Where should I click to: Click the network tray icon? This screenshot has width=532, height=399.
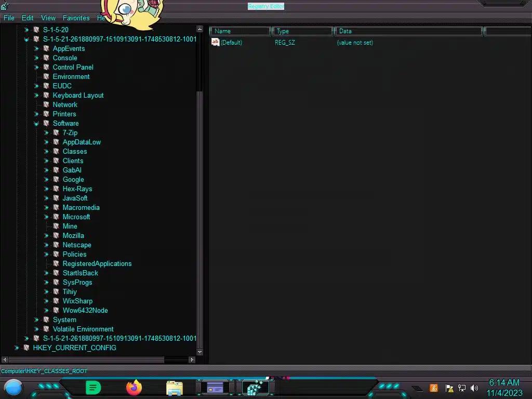[462, 388]
